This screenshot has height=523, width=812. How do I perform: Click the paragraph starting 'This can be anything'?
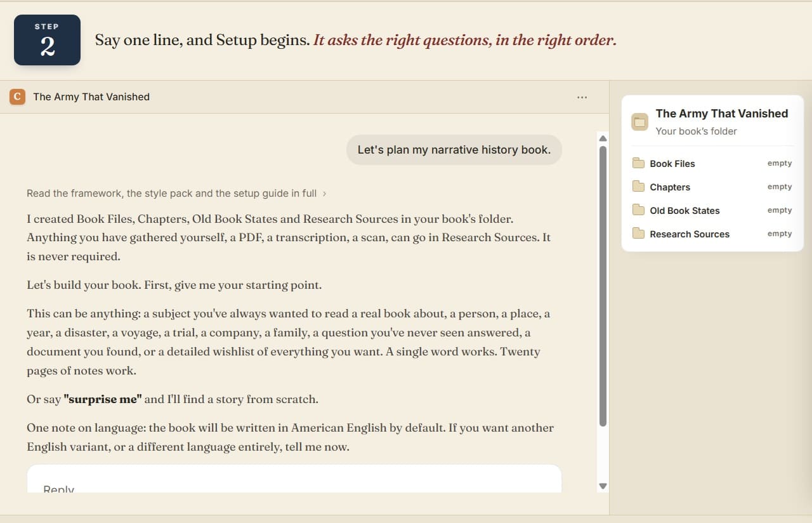(288, 342)
